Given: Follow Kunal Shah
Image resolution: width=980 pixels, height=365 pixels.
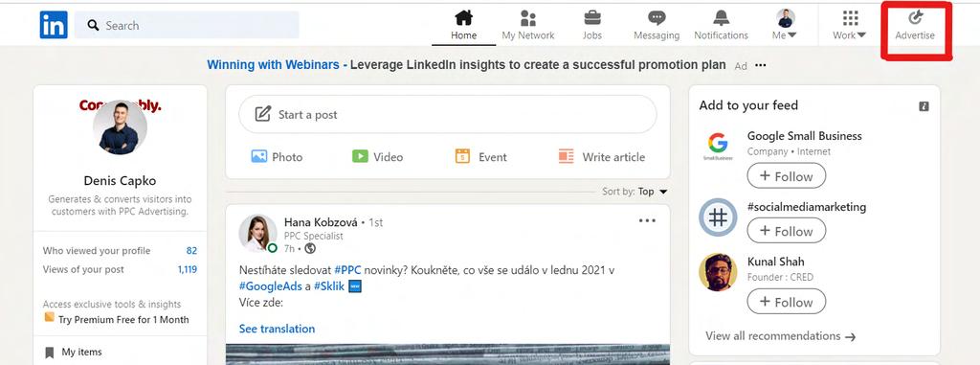Looking at the screenshot, I should 787,302.
